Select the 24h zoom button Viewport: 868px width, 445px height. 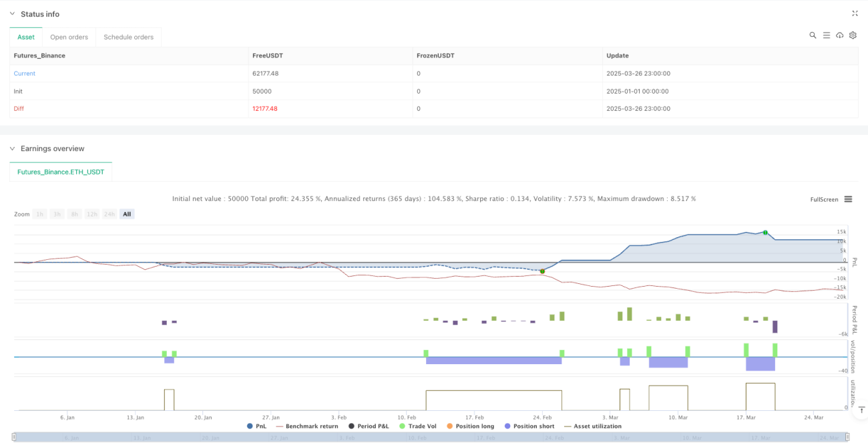110,214
